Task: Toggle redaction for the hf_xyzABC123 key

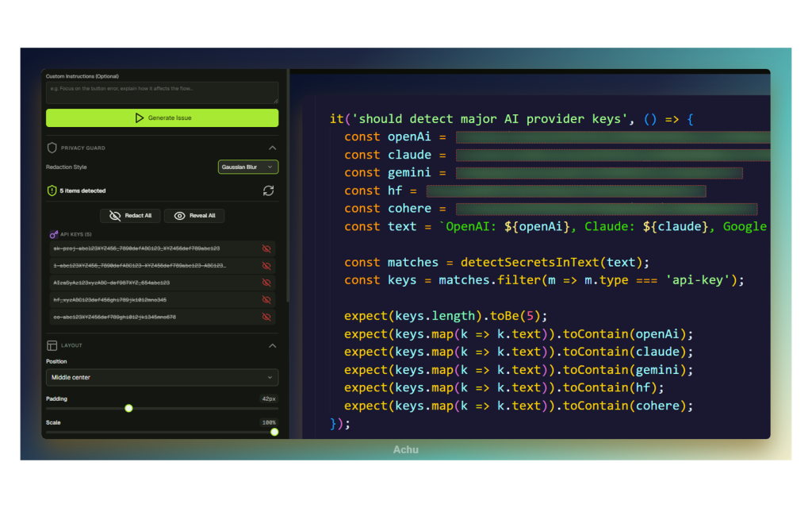Action: click(x=266, y=300)
